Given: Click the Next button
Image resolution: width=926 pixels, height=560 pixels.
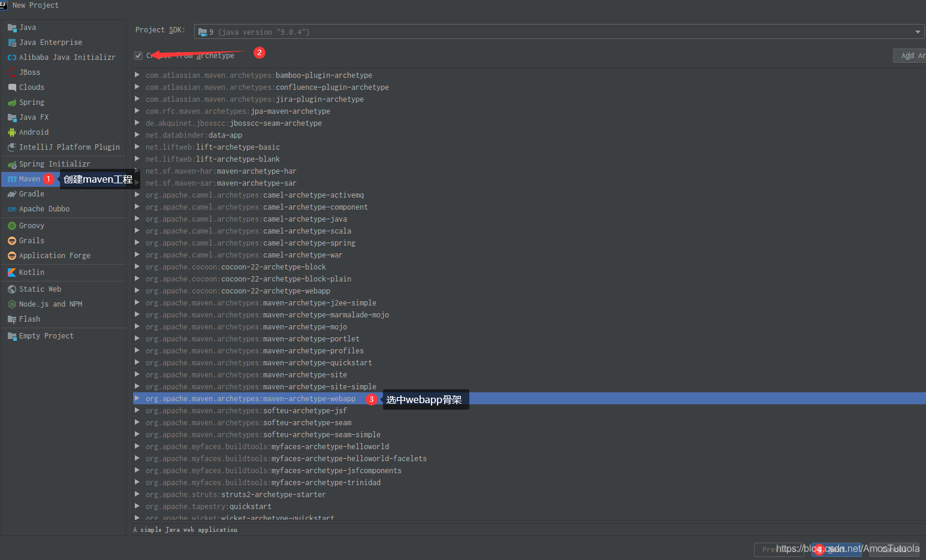Looking at the screenshot, I should 836,549.
